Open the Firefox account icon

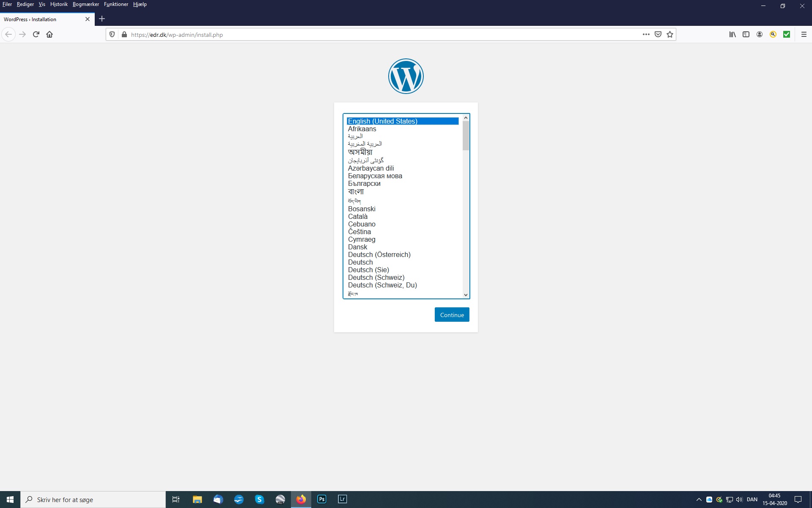(x=760, y=34)
